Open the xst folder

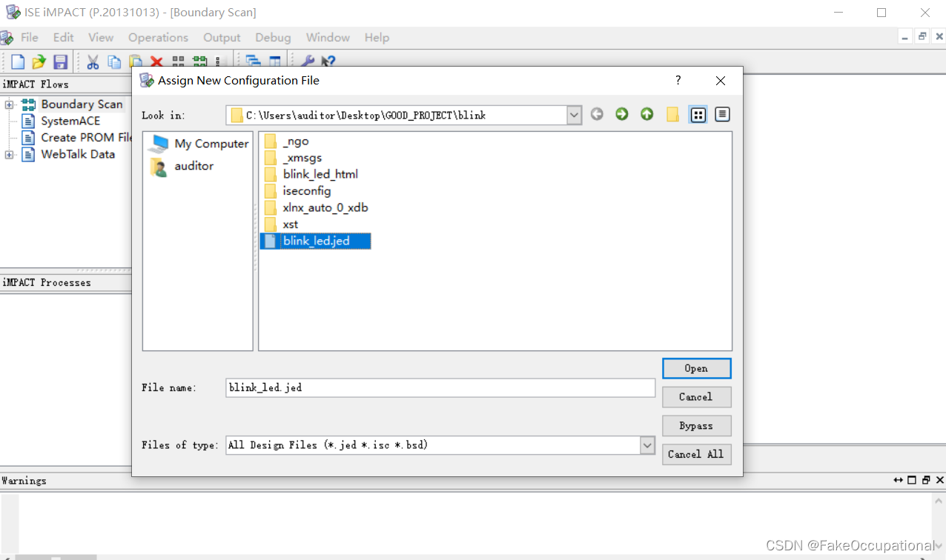(x=281, y=224)
